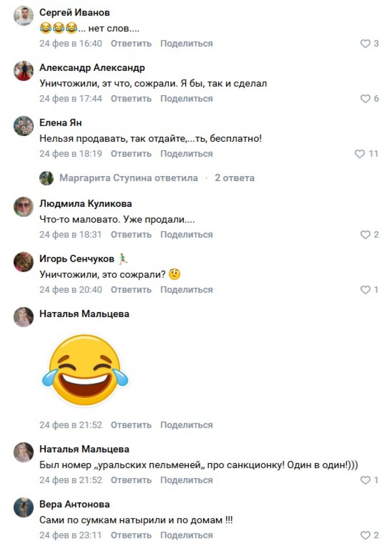Click Вера Антонова's avatar
Screen dimensions: 392x549
pos(23,507)
